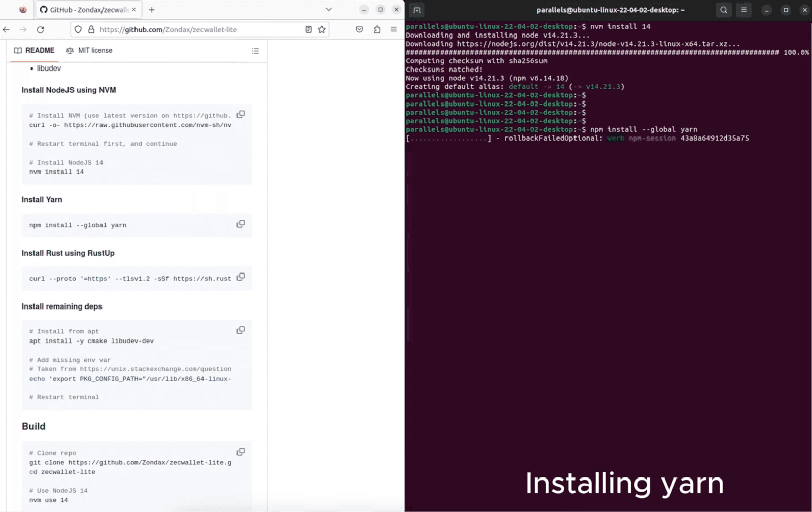Open Firefox extensions menu

[377, 29]
